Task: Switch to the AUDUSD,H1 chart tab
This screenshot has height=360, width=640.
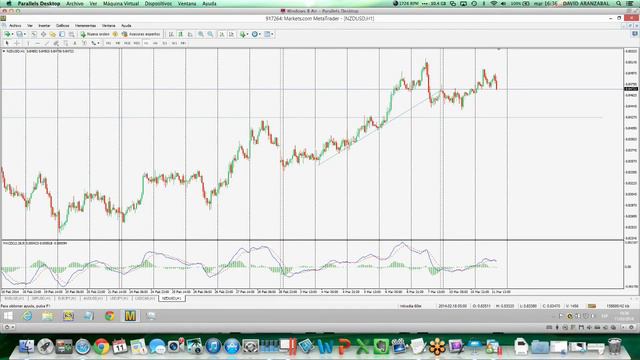Action: pos(93,299)
